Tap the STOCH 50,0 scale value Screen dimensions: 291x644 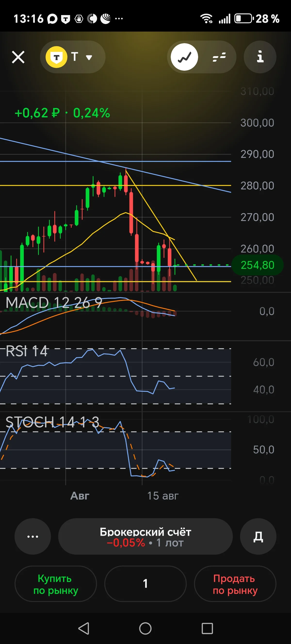[264, 450]
